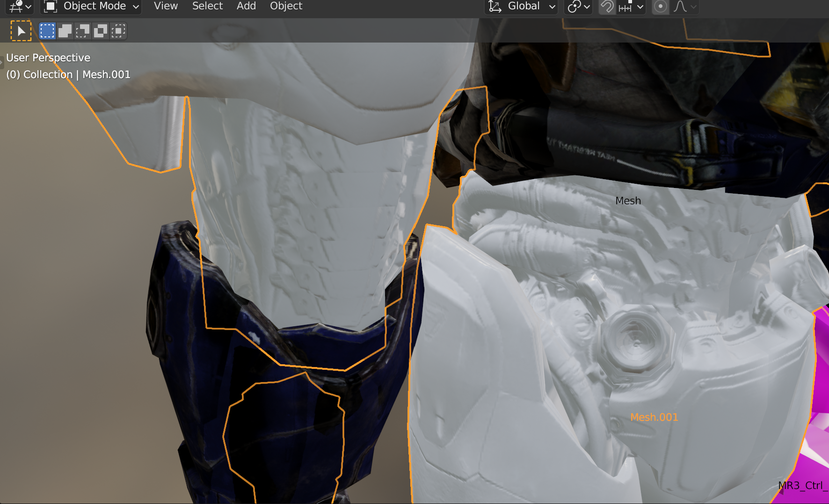Open proportional editing falloff curve options
Viewport: 829px width, 504px height.
pos(685,7)
